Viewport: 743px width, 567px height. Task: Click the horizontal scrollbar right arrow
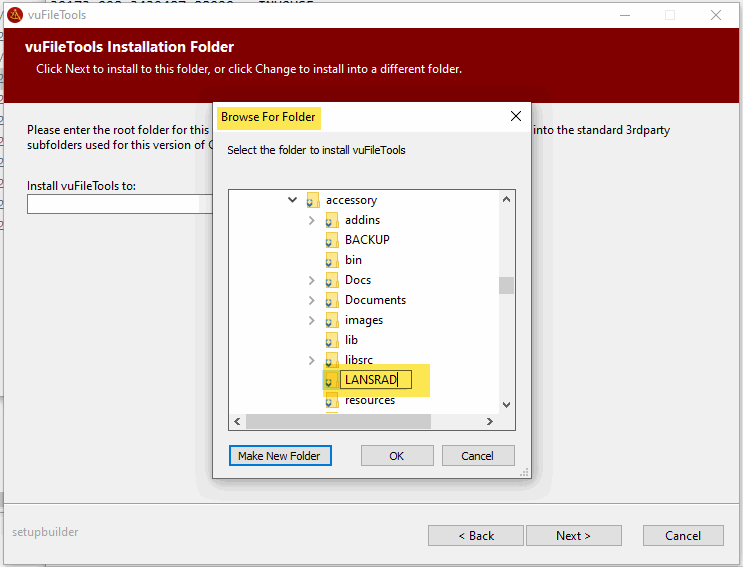click(490, 421)
